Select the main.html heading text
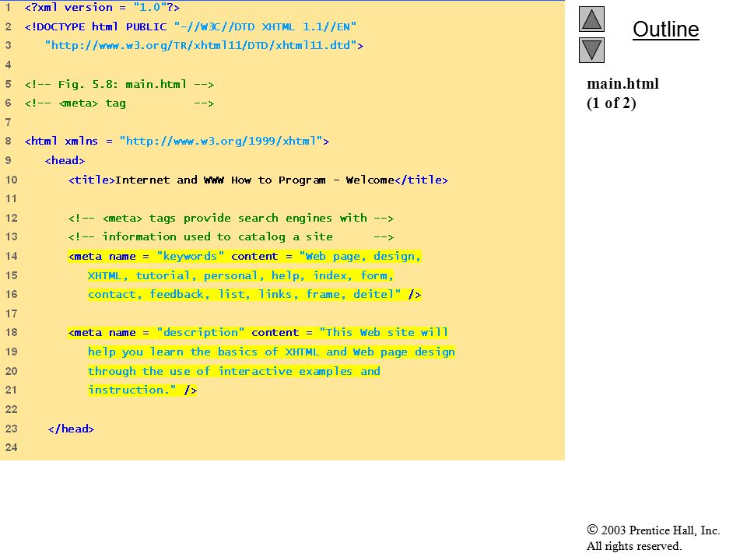The width and height of the screenshot is (747, 560). (x=622, y=84)
